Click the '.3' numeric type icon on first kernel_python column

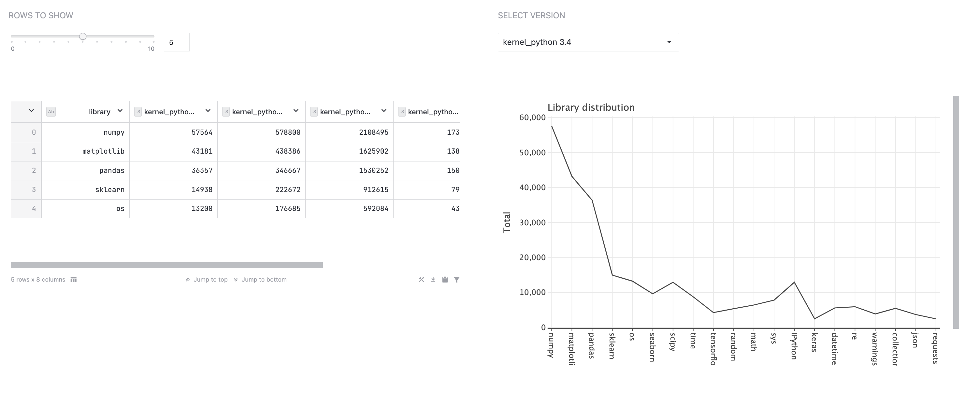coord(138,111)
